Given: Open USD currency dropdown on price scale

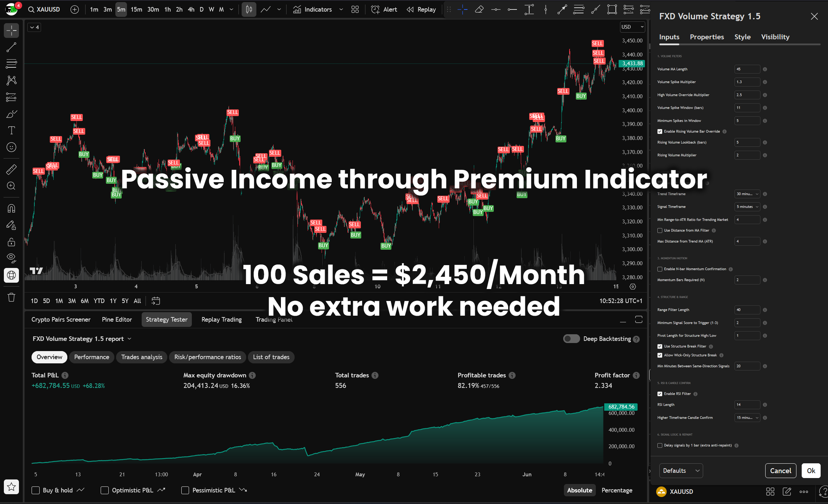Looking at the screenshot, I should (x=632, y=27).
